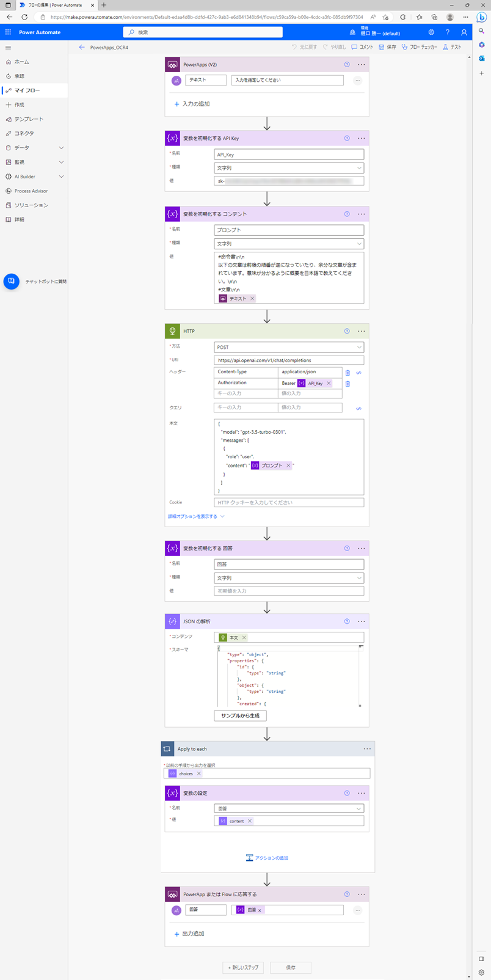The height and width of the screenshot is (980, 491).
Task: Open the Power Automate app launcher grid
Action: pos(8,32)
